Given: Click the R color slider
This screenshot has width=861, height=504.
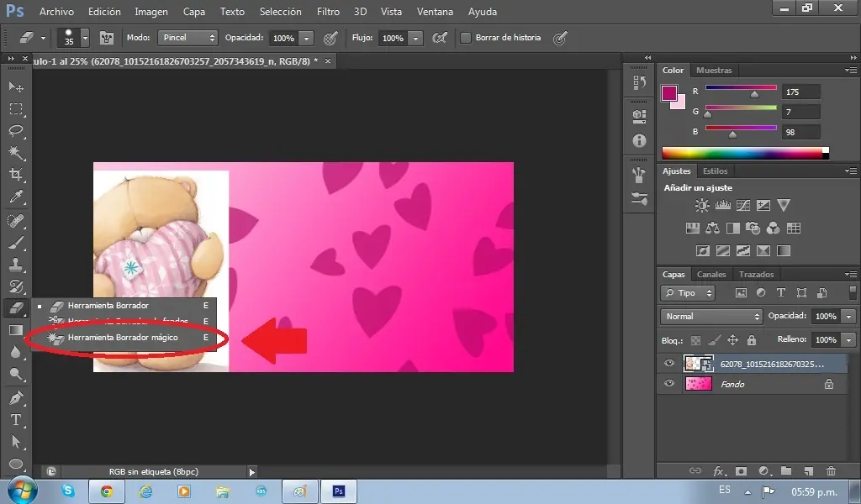Looking at the screenshot, I should 741,87.
